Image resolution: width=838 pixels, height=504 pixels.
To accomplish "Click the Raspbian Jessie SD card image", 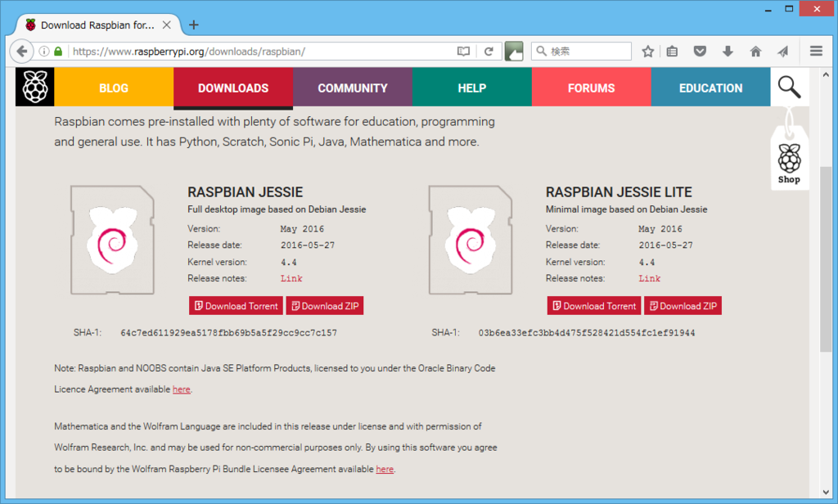I will coord(112,240).
